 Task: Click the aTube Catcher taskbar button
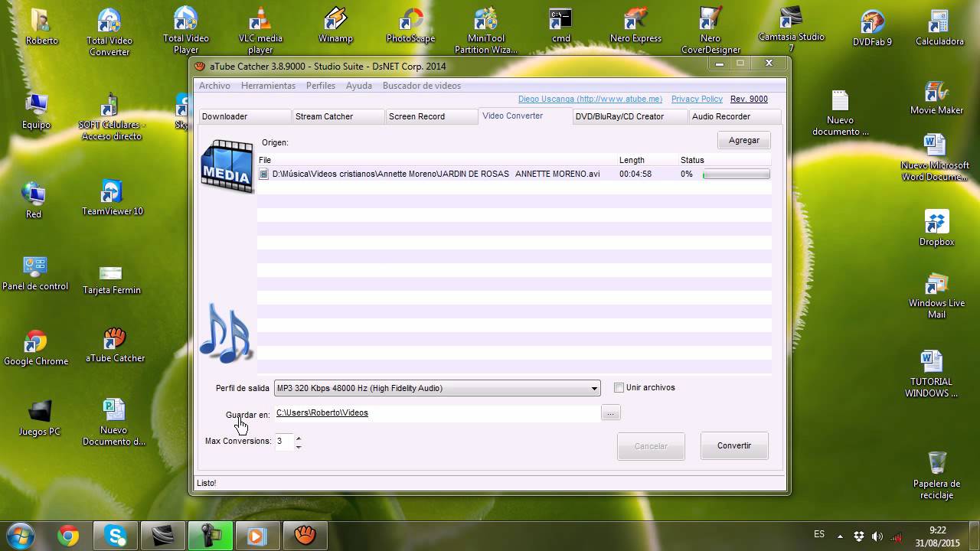(x=305, y=536)
